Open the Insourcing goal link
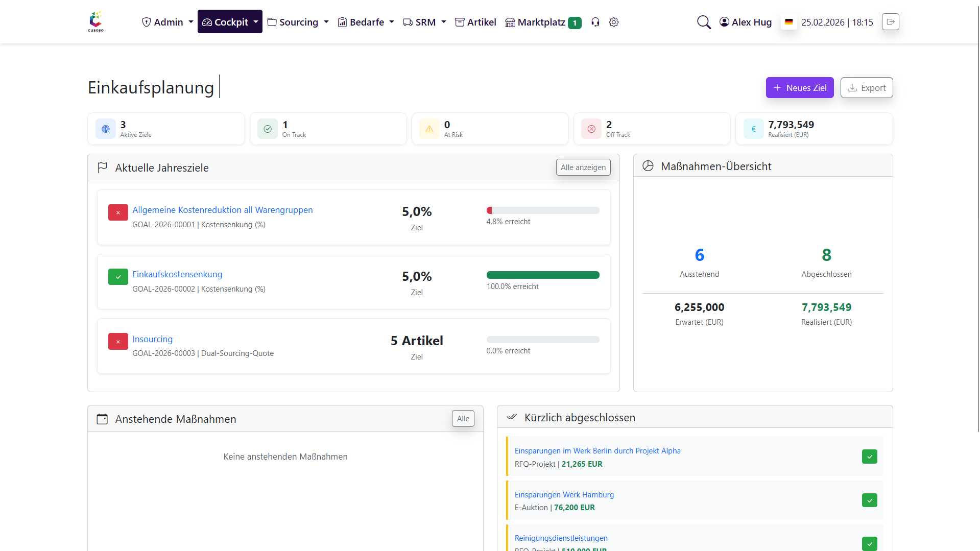Image resolution: width=980 pixels, height=551 pixels. [x=152, y=339]
